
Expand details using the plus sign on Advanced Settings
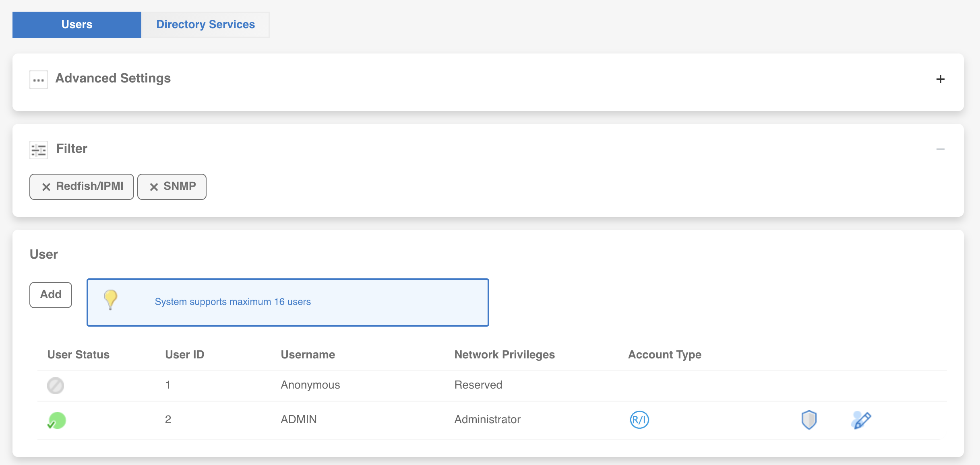click(x=941, y=79)
